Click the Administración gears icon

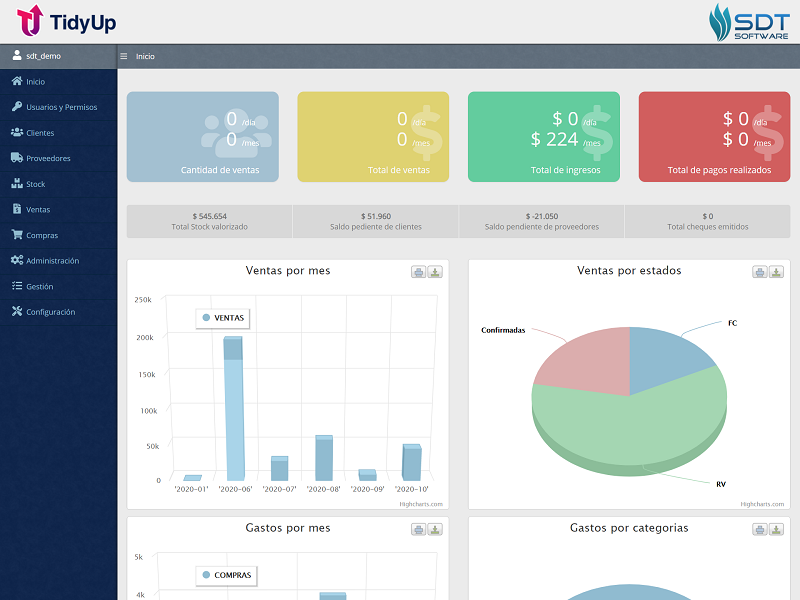(17, 260)
